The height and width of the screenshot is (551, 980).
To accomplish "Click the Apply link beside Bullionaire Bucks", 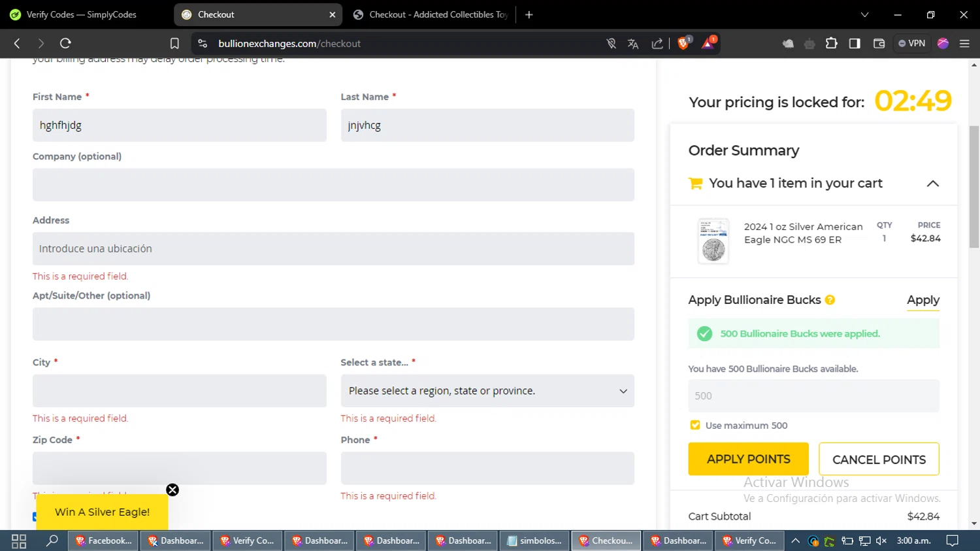I will tap(923, 300).
